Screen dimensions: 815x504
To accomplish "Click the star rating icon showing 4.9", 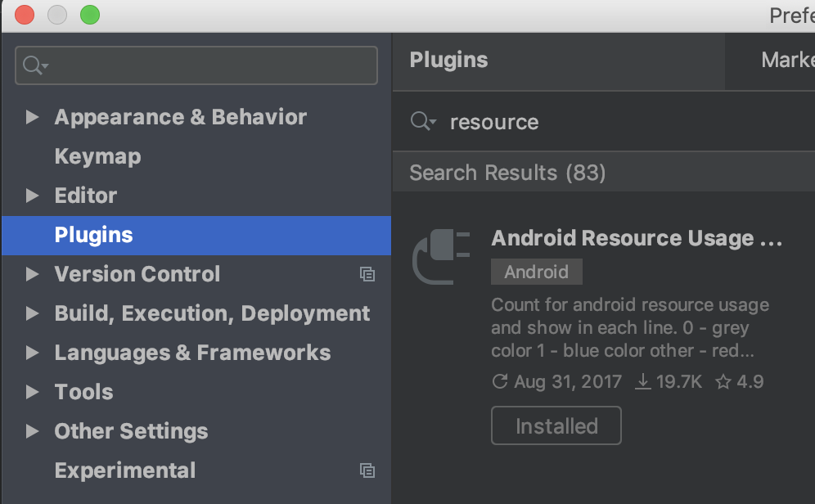I will [x=723, y=381].
